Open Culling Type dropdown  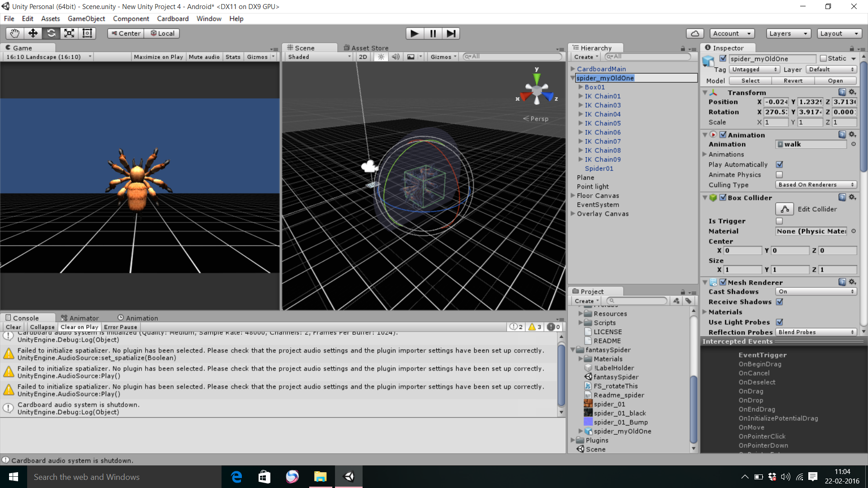coord(816,185)
